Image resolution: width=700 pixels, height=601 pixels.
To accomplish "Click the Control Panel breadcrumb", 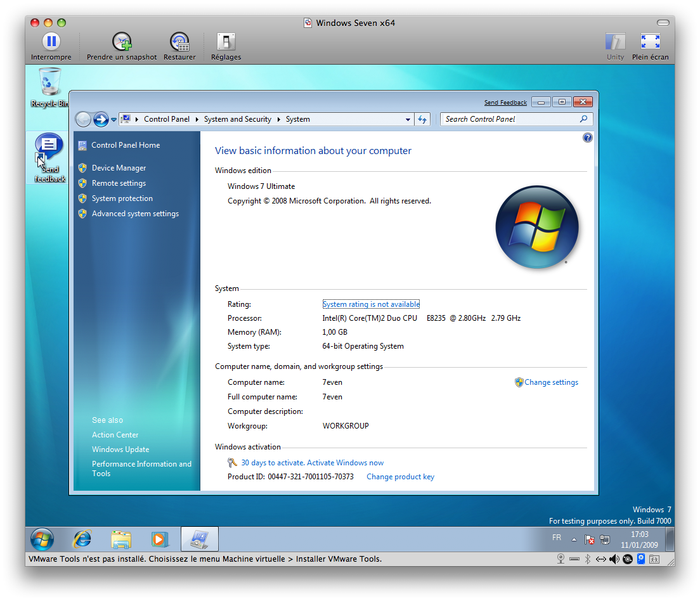I will coord(167,119).
